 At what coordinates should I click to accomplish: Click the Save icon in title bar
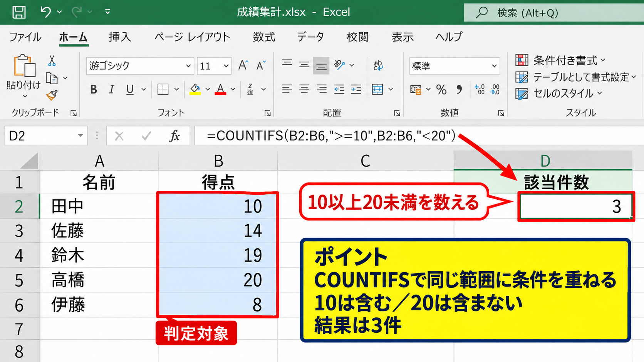click(19, 12)
